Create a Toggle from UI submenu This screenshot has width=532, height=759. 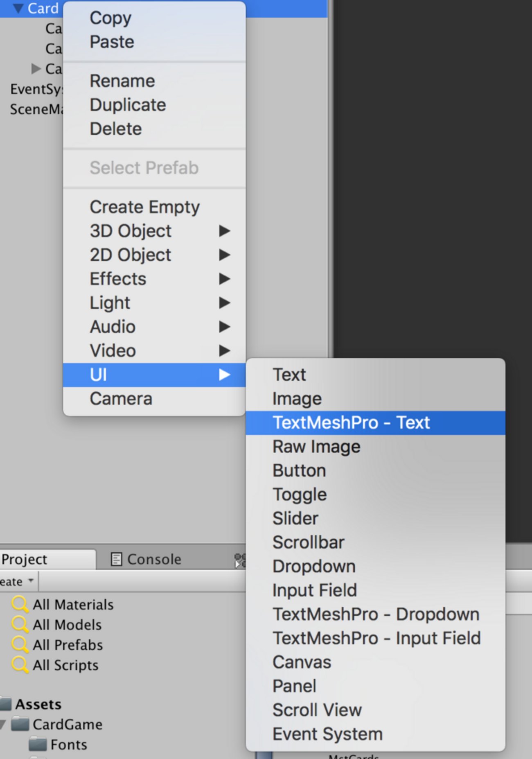pyautogui.click(x=300, y=495)
